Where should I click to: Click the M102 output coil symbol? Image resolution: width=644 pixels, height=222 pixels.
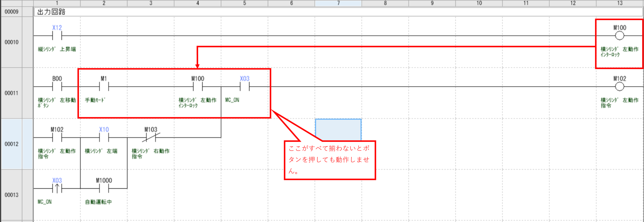coord(619,87)
